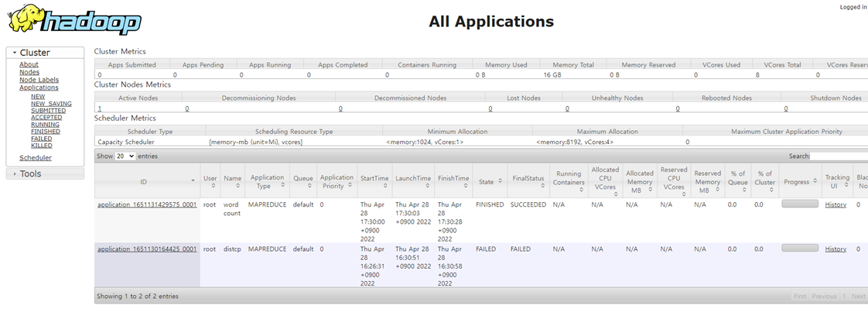This screenshot has width=868, height=336.
Task: Open the Applications link in sidebar
Action: (39, 87)
